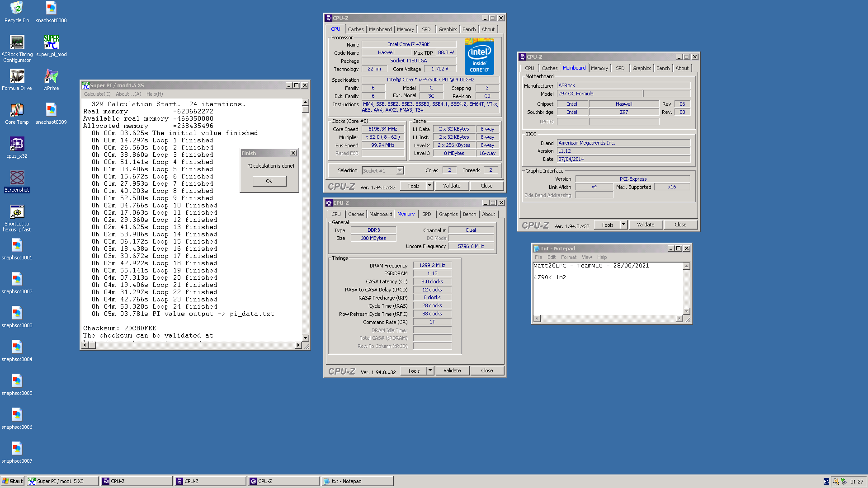Viewport: 868px width, 488px height.
Task: Open snaphsot0005 desktop file
Action: (17, 385)
